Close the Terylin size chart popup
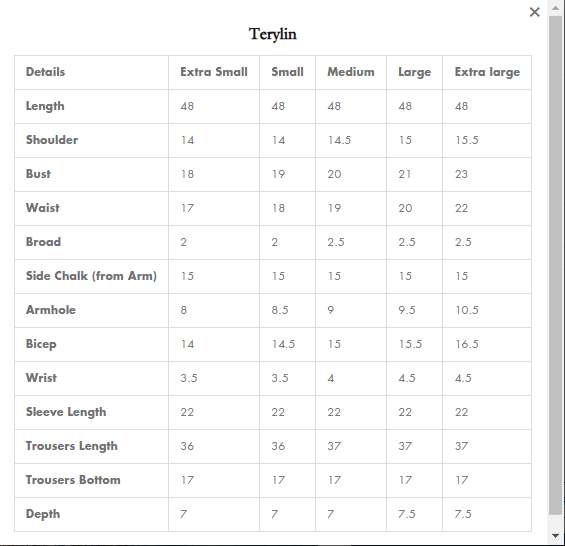Image resolution: width=565 pixels, height=546 pixels. 534,12
